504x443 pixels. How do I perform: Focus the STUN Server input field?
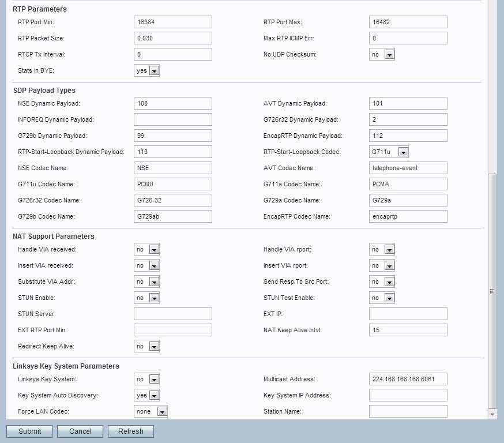[x=172, y=314]
